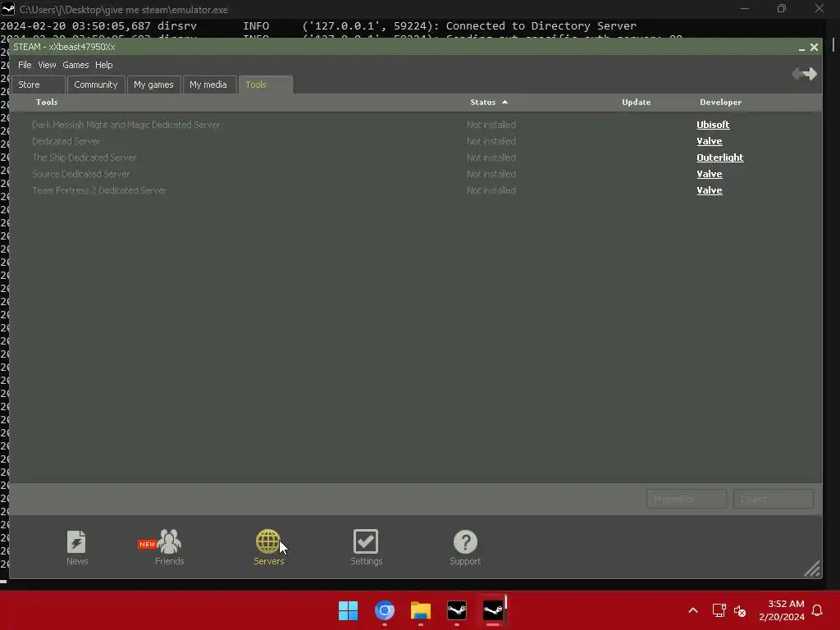The image size is (840, 630).
Task: Open Valve link for Team Fortress 2 server
Action: pos(710,190)
